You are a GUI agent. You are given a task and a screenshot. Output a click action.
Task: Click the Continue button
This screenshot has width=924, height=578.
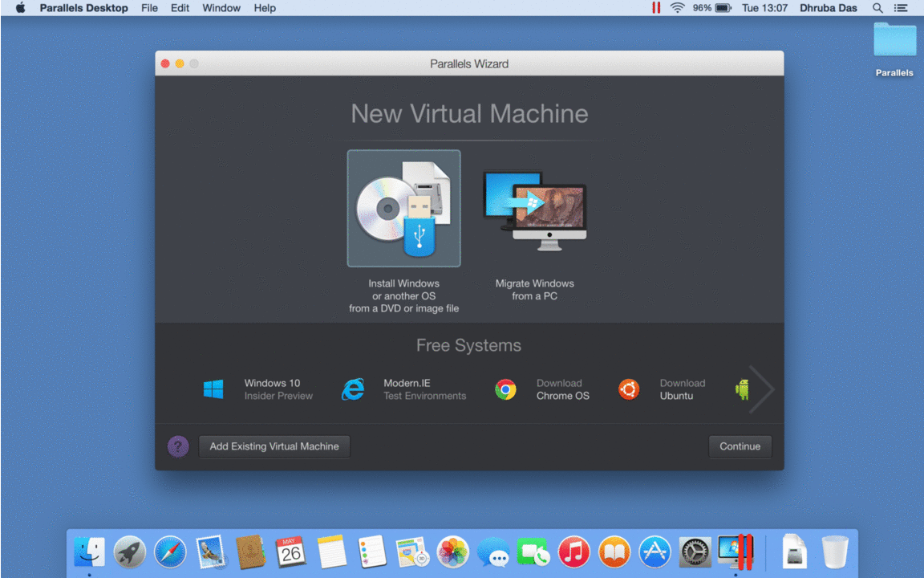[740, 446]
